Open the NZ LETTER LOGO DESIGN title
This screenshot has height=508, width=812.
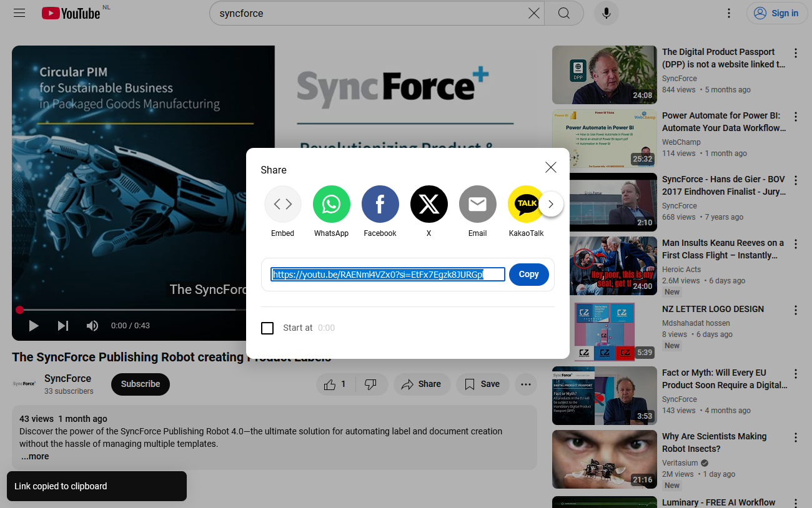click(x=713, y=309)
